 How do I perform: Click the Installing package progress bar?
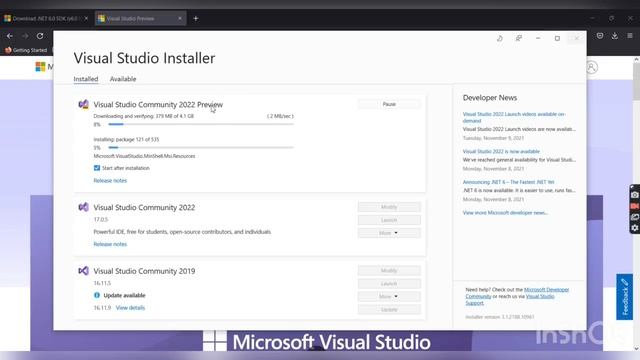(201, 147)
